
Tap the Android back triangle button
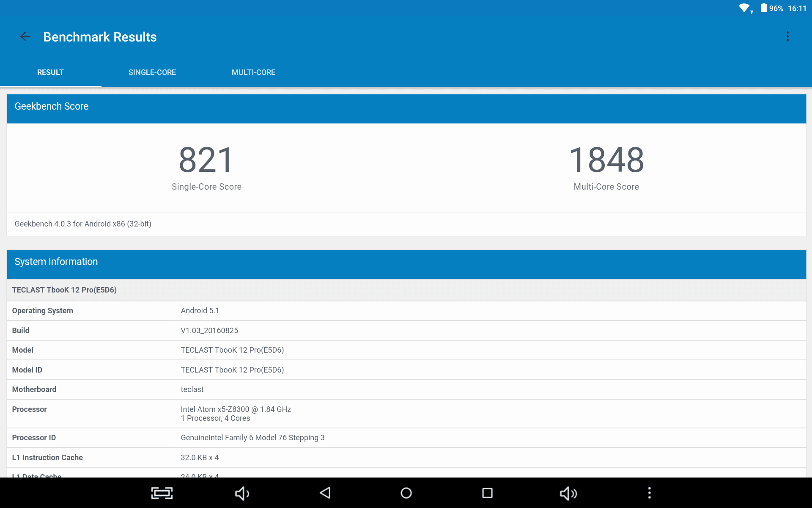coord(325,493)
